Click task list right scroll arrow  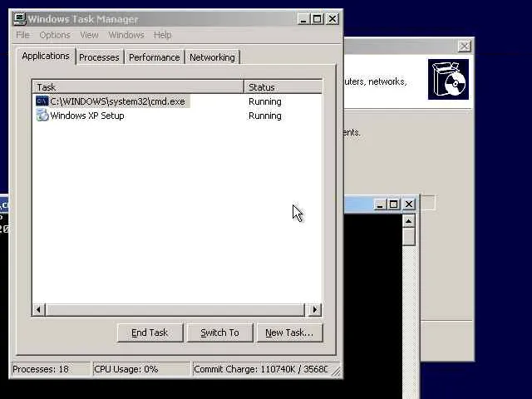(314, 309)
